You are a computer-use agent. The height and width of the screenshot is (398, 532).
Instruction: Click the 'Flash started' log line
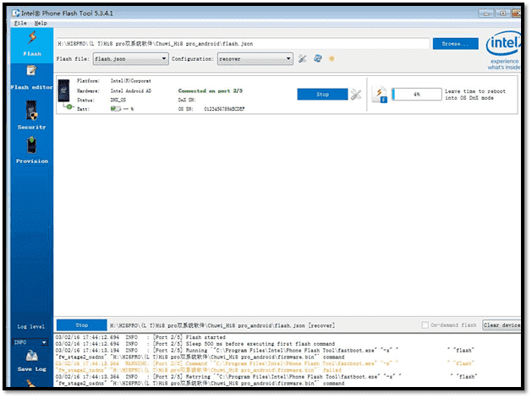(140, 337)
